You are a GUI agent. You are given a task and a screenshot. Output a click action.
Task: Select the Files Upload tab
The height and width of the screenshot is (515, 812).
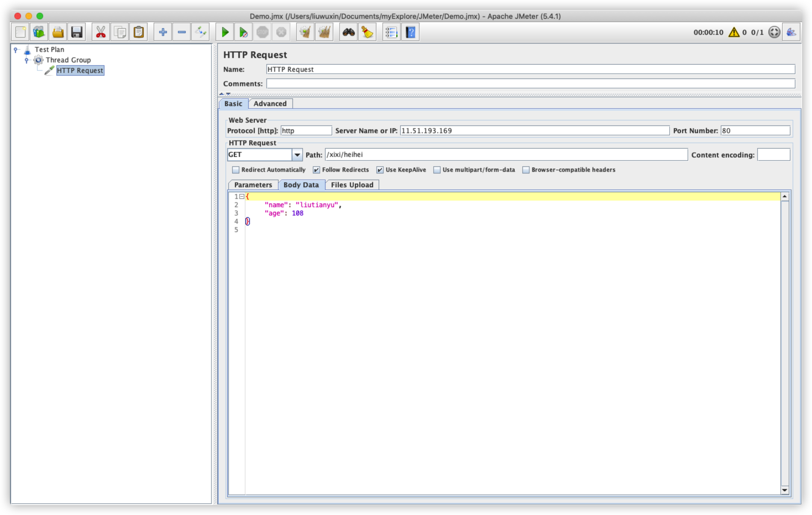[x=352, y=185]
